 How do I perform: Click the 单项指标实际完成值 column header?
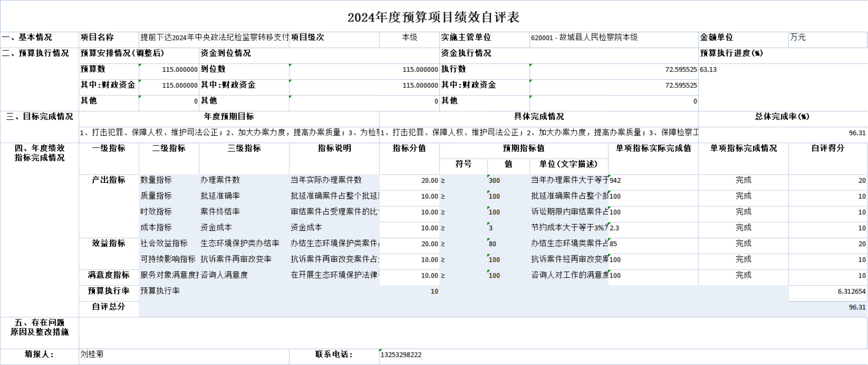(x=653, y=148)
